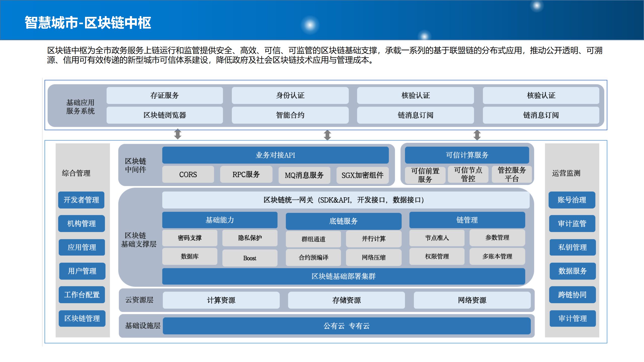
Task: Select the 多账本管理 box
Action: 497,256
